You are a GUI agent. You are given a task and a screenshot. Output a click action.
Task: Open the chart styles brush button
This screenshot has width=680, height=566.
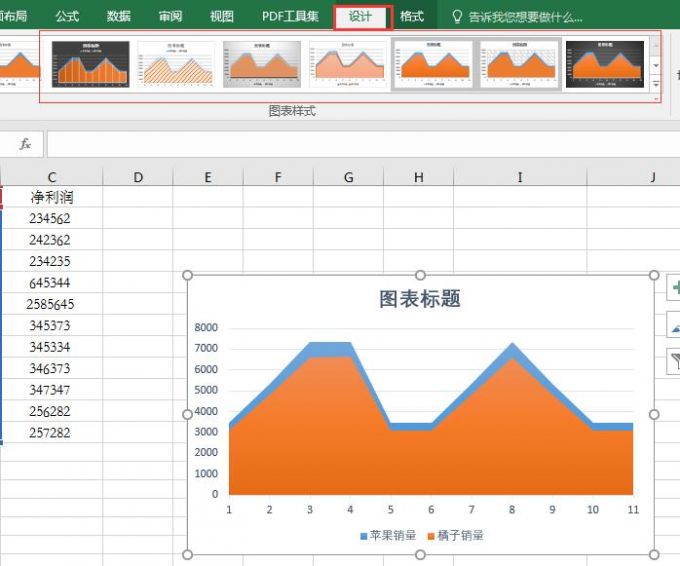coord(674,324)
